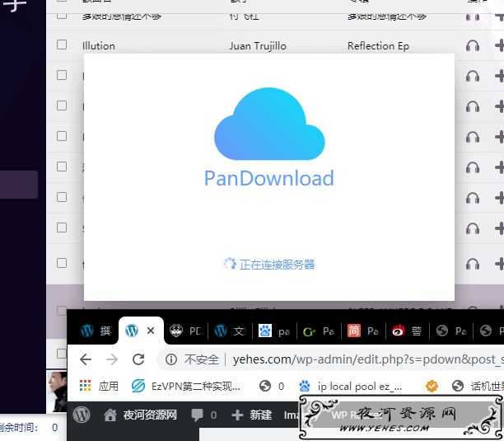Viewport: 504px width, 441px height.
Task: Open the husky-icon PD tab
Action: point(186,331)
